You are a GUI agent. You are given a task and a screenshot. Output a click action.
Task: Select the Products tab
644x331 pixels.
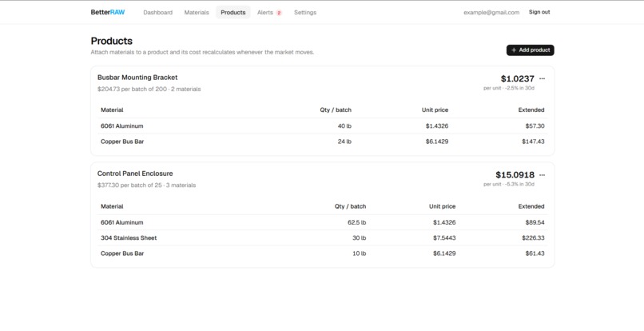coord(233,12)
